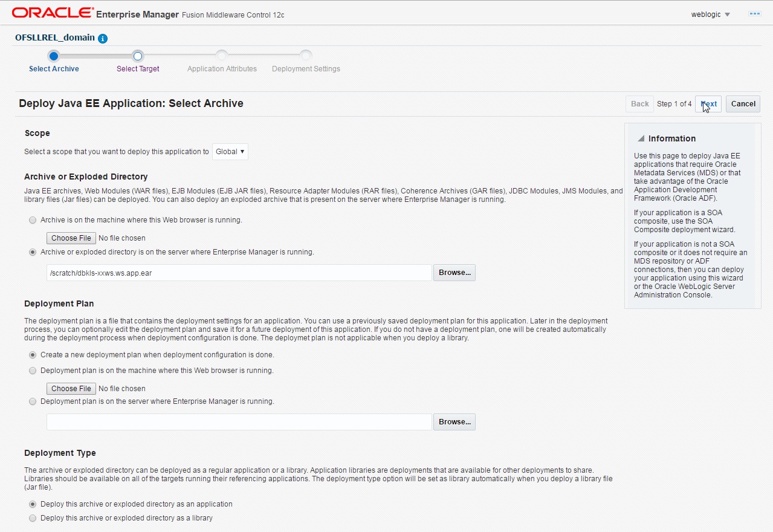This screenshot has width=773, height=532.
Task: Click Select Archive train step
Action: [54, 69]
